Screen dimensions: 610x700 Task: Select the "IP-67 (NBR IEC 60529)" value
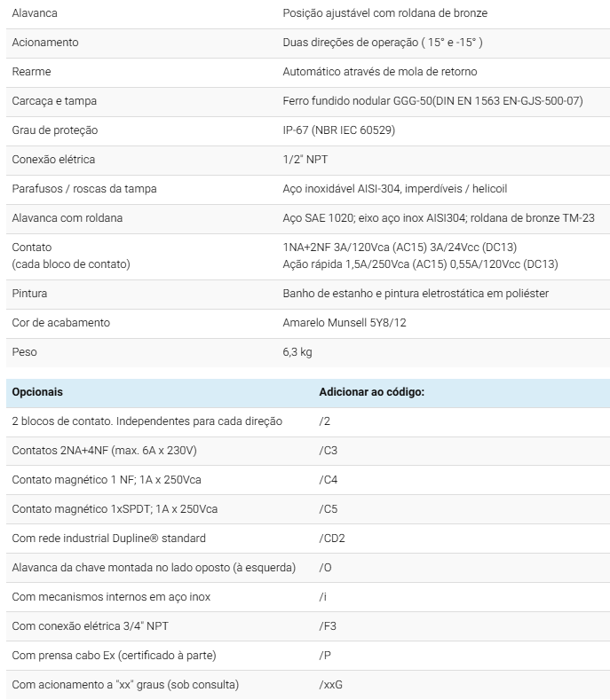point(338,130)
